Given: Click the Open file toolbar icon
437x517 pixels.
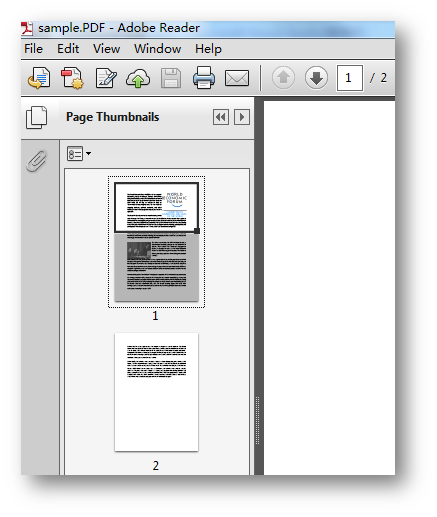Looking at the screenshot, I should 39,78.
